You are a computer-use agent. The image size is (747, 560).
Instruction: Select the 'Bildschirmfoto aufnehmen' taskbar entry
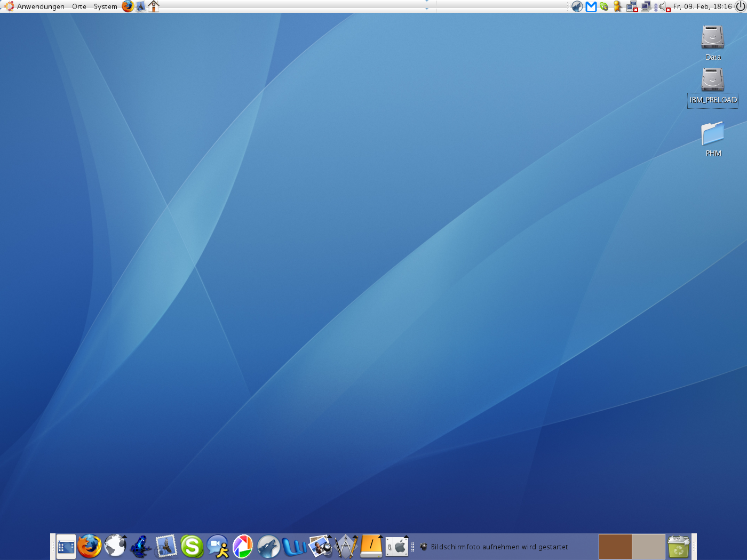coord(499,547)
